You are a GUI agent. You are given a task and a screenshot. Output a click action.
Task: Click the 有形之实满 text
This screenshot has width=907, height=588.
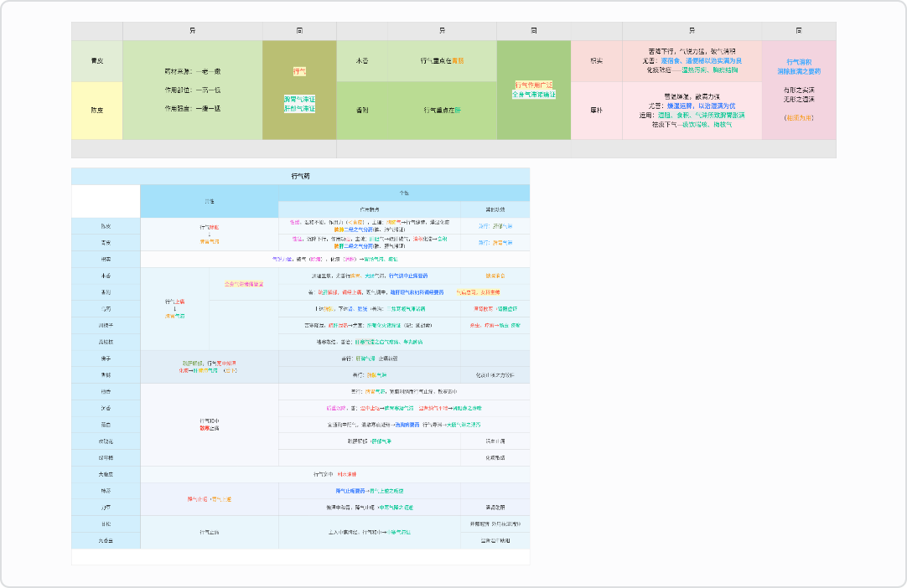[799, 90]
